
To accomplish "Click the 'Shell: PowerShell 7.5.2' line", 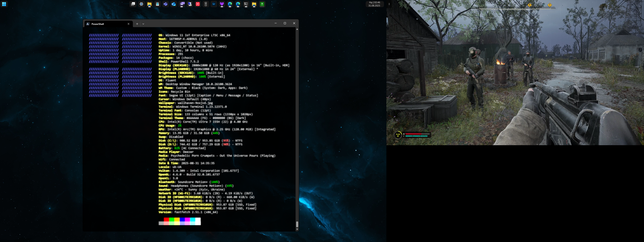I will pos(178,61).
